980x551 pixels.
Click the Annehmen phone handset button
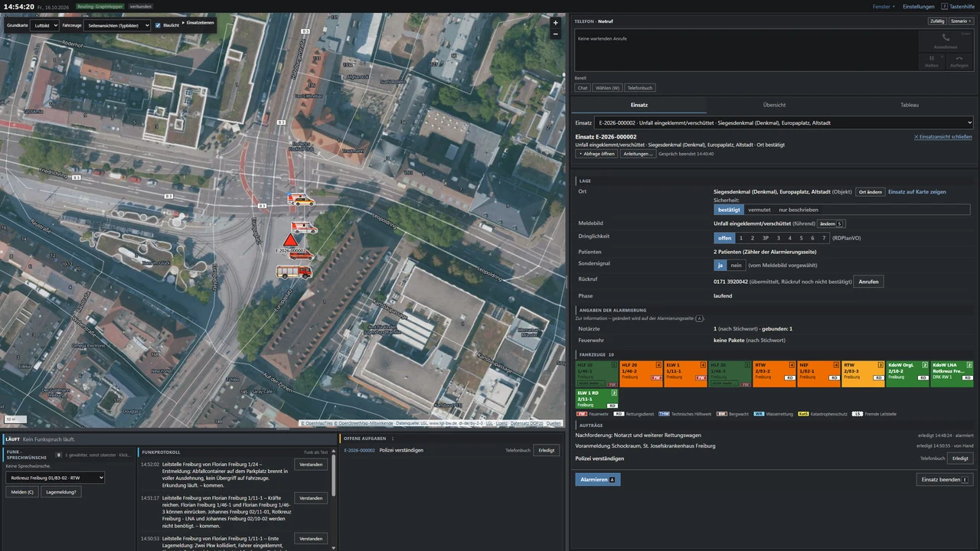(946, 41)
